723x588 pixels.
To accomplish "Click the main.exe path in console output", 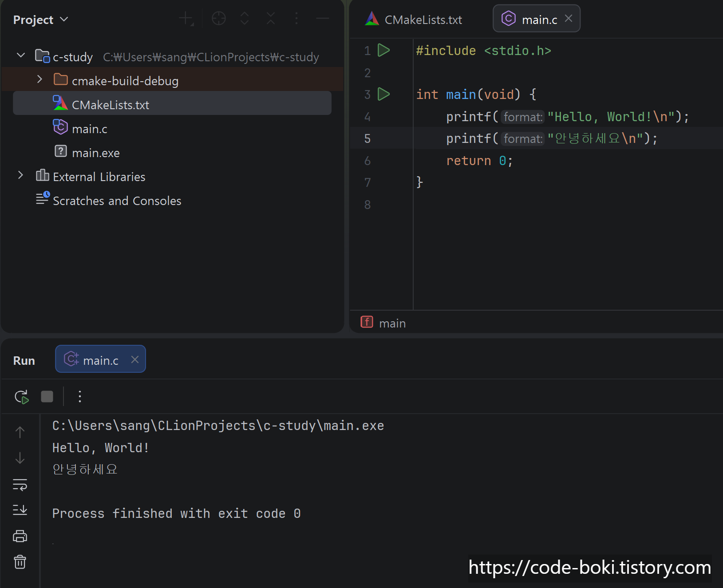I will click(x=218, y=426).
